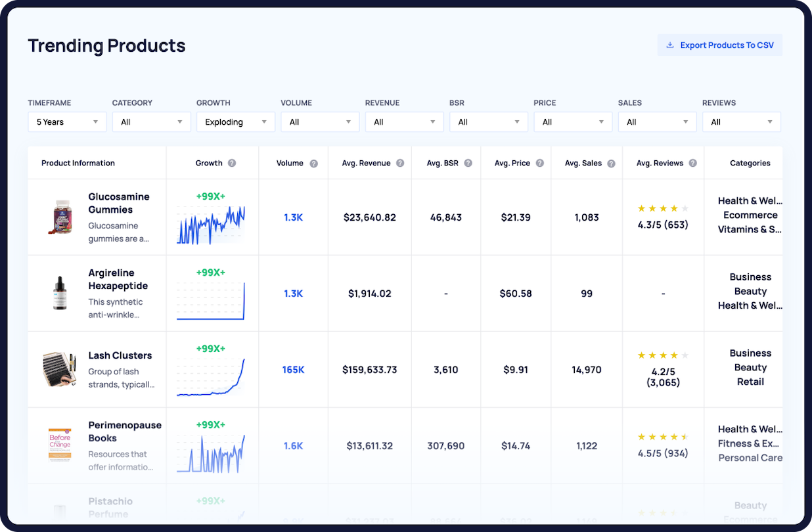
Task: Open the Timeframe dropdown showing 5 Years
Action: coord(67,122)
